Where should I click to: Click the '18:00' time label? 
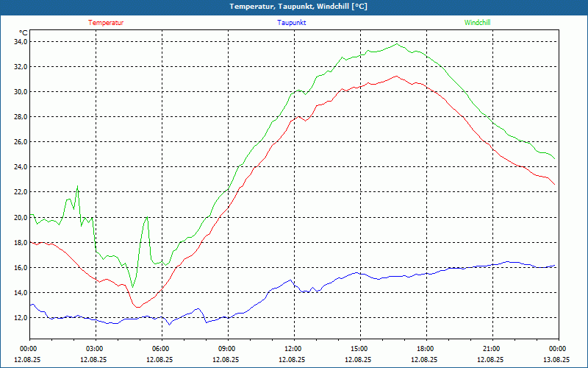[x=426, y=349]
